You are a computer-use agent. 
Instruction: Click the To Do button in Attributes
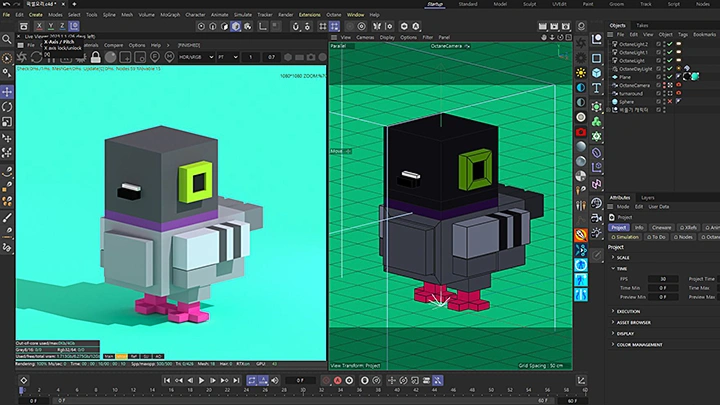click(656, 237)
